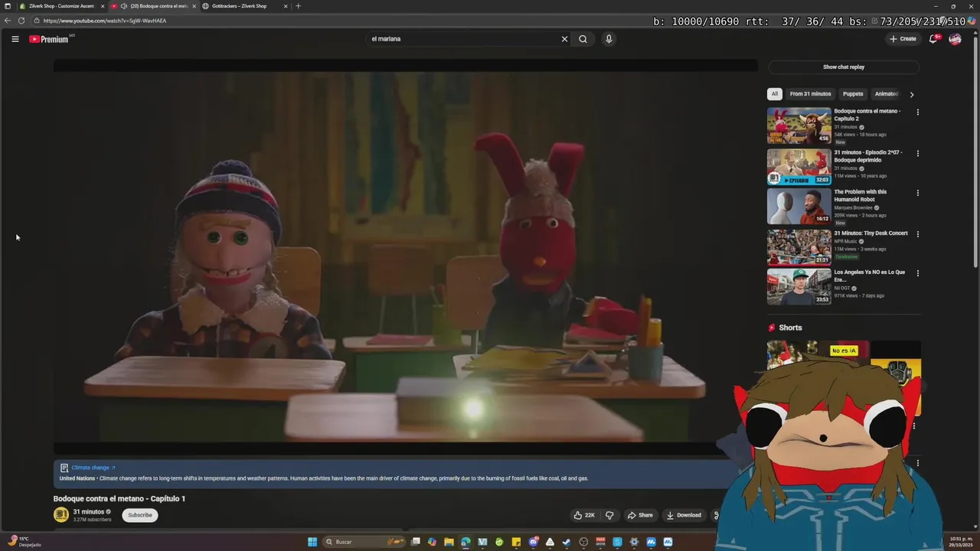Close the Bodoque contra el metano tab
This screenshot has height=551, width=980.
[194, 6]
